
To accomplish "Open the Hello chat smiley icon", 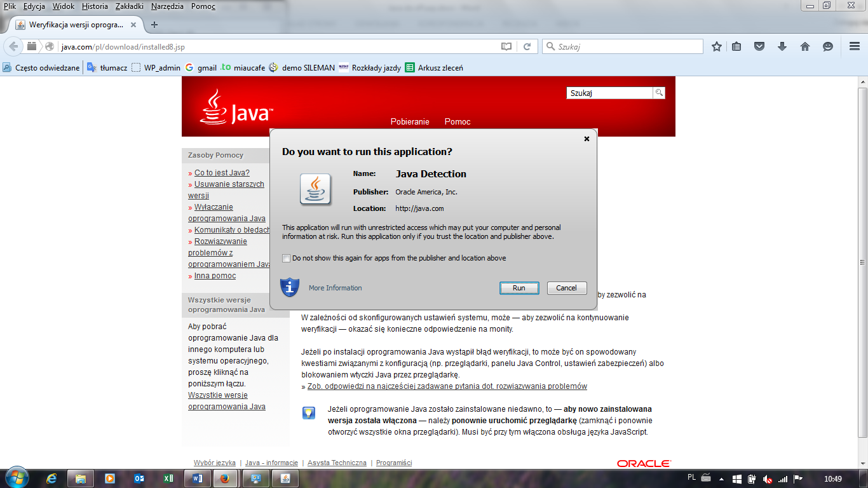I will pyautogui.click(x=828, y=46).
